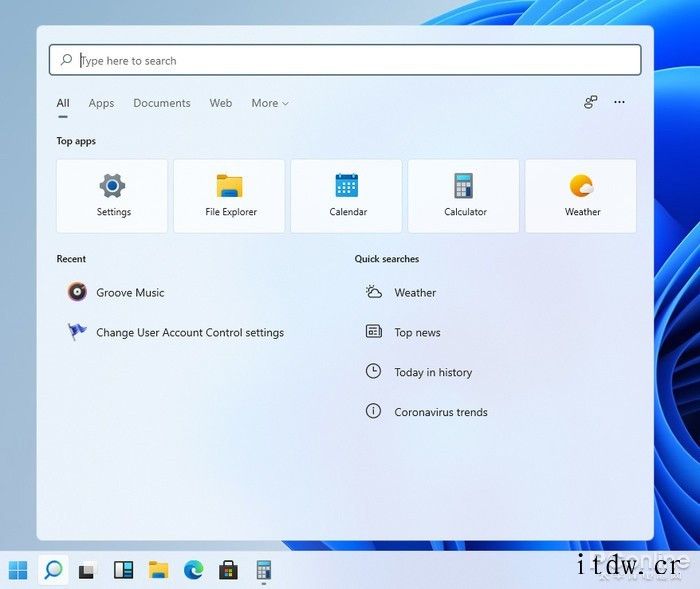Open File Explorer from the taskbar
The width and height of the screenshot is (700, 589).
click(158, 570)
